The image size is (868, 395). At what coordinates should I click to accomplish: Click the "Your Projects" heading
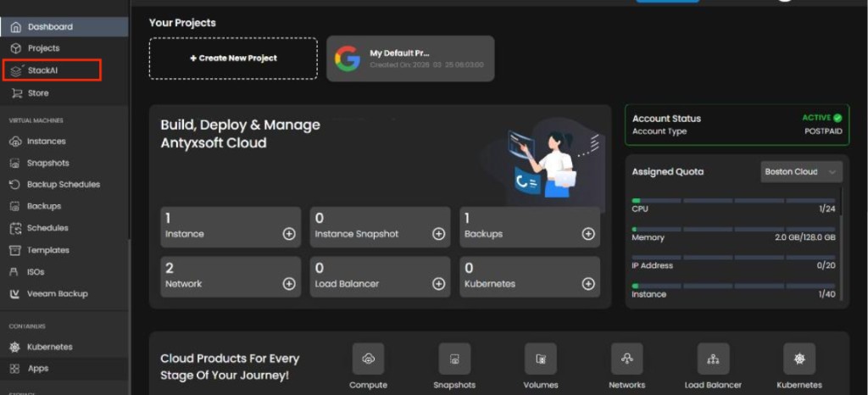(x=182, y=23)
